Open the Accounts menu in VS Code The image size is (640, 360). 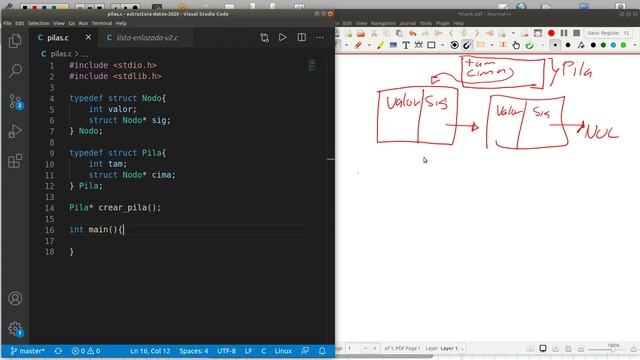coord(15,298)
